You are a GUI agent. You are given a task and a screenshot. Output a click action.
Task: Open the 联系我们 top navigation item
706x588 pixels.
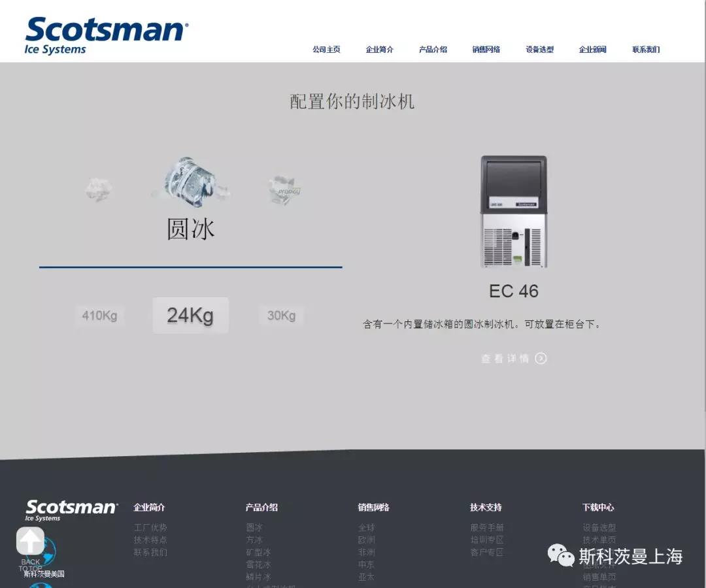click(x=646, y=50)
